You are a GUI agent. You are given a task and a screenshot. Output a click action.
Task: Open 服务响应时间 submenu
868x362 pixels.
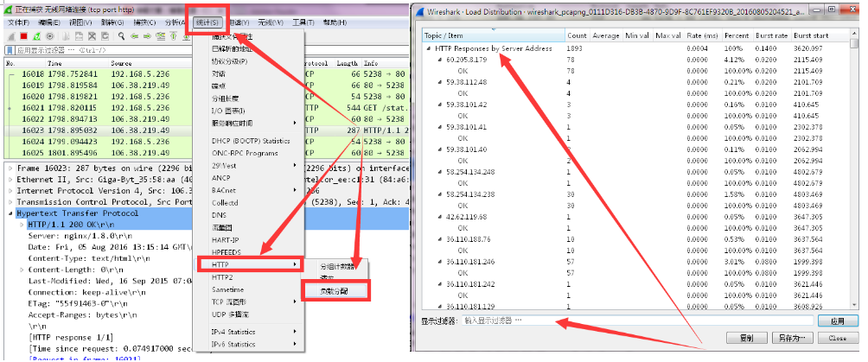tap(248, 123)
